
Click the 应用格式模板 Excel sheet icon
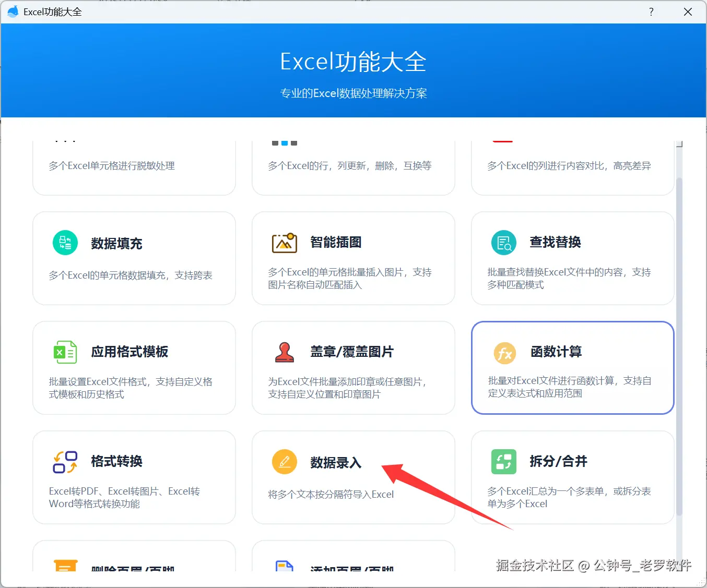click(65, 352)
